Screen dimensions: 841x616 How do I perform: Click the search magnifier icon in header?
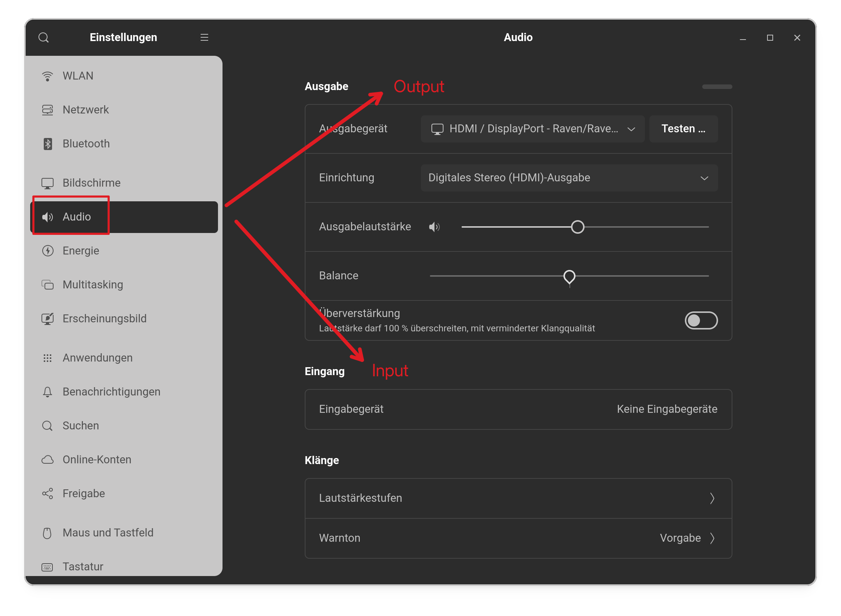(x=44, y=37)
